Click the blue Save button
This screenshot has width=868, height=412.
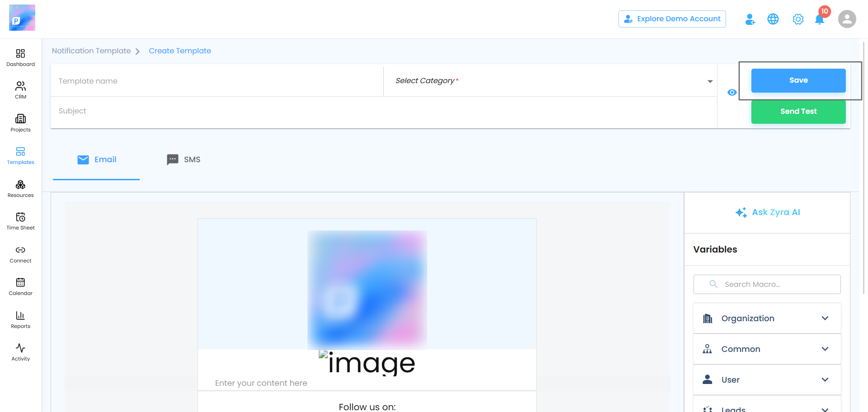click(798, 80)
